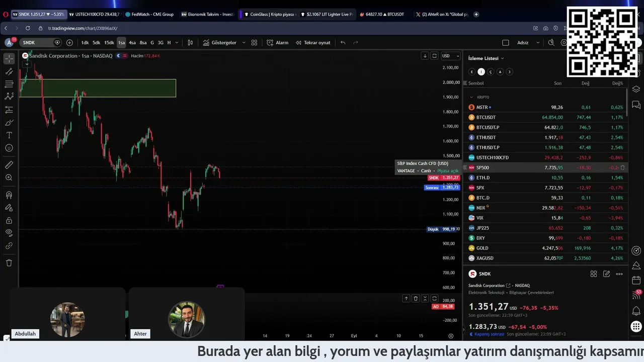Expand the timeframe list chevron
Viewport: 644px width, 362px height.
pos(177,43)
